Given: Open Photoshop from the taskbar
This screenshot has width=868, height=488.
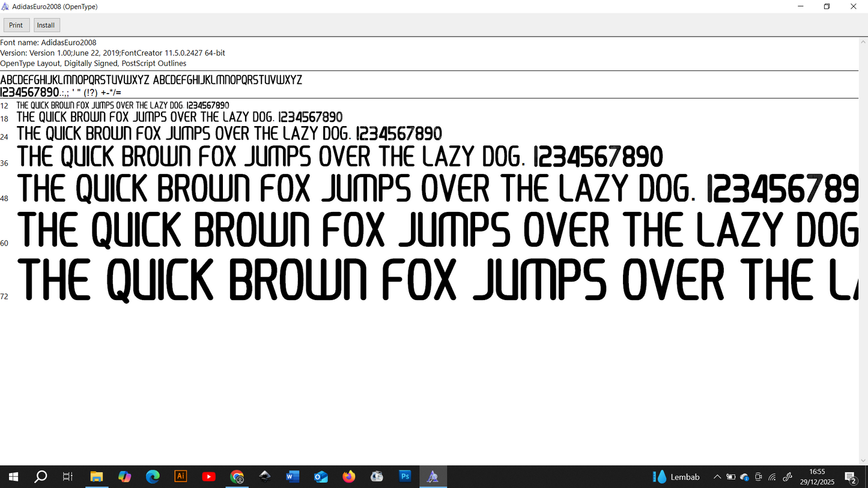Looking at the screenshot, I should pyautogui.click(x=405, y=477).
